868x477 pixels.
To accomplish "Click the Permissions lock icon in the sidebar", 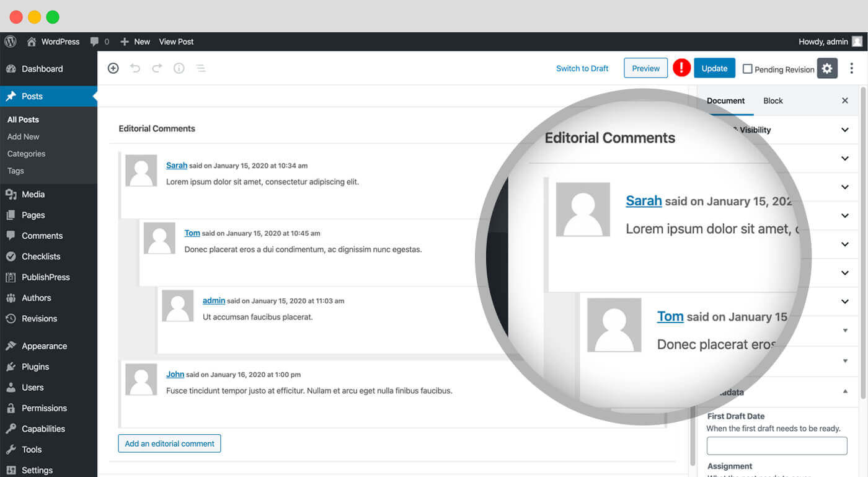I will click(11, 408).
